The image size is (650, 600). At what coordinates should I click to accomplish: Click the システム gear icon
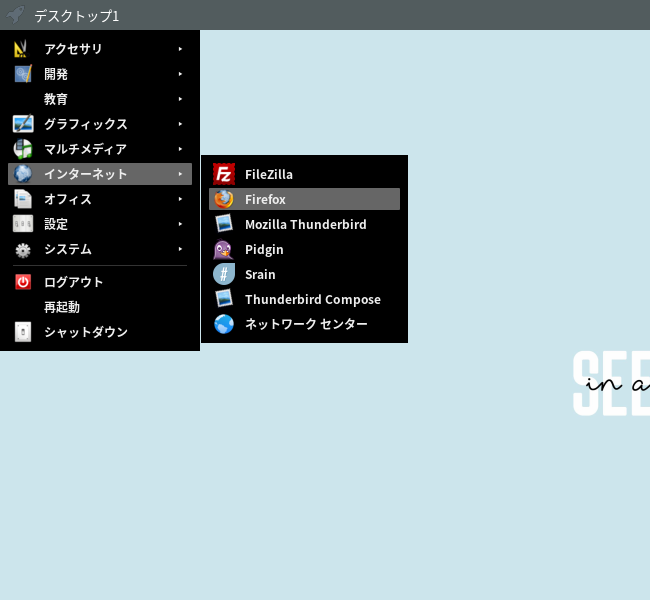click(x=23, y=250)
